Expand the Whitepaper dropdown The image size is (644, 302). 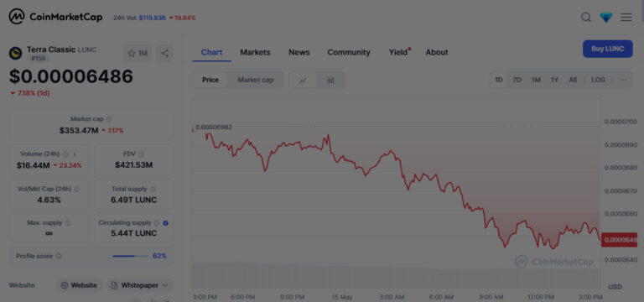140,285
